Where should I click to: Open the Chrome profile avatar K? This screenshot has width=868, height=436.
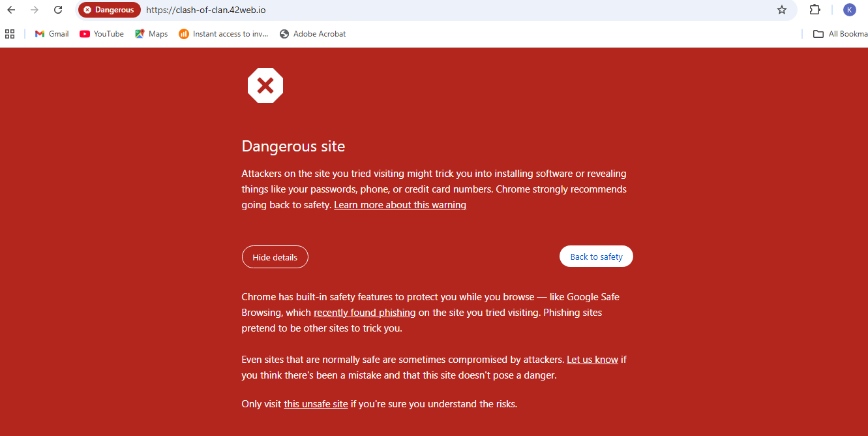(x=849, y=10)
